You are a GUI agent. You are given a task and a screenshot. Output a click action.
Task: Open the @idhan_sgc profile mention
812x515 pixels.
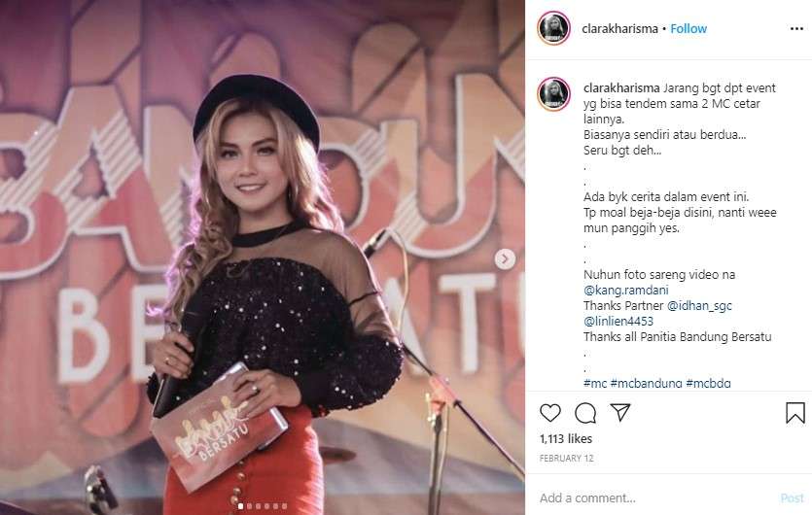point(699,306)
